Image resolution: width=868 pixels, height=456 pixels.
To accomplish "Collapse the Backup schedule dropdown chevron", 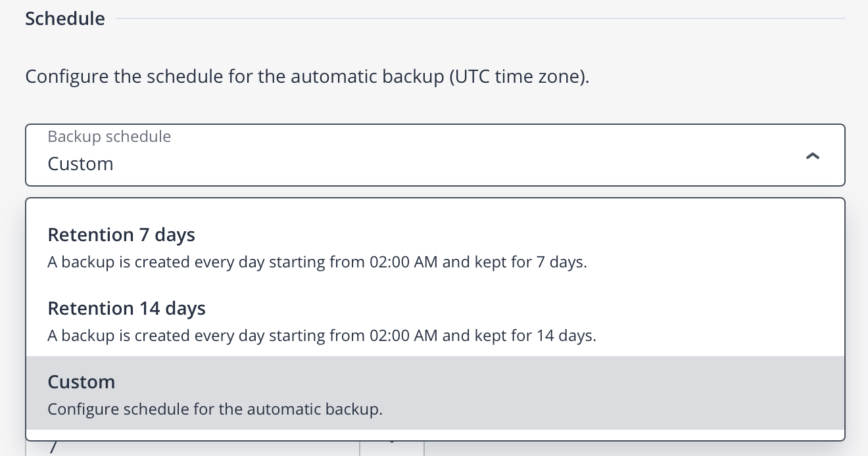I will tap(813, 156).
